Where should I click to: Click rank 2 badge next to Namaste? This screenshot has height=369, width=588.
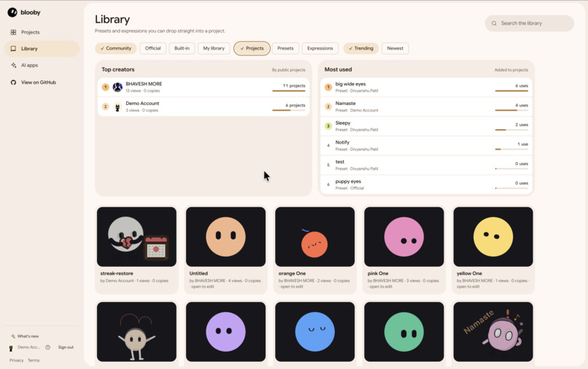[328, 107]
